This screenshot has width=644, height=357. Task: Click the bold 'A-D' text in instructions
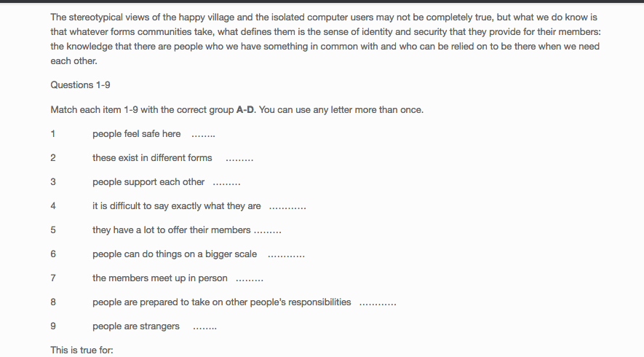pos(245,110)
